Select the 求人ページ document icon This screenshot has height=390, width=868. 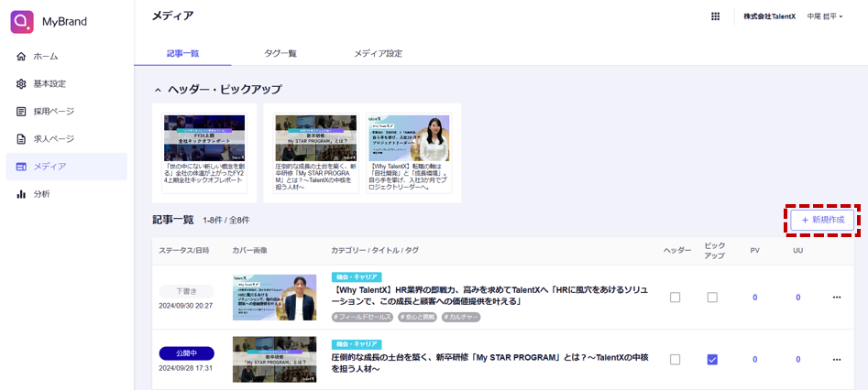[x=21, y=139]
